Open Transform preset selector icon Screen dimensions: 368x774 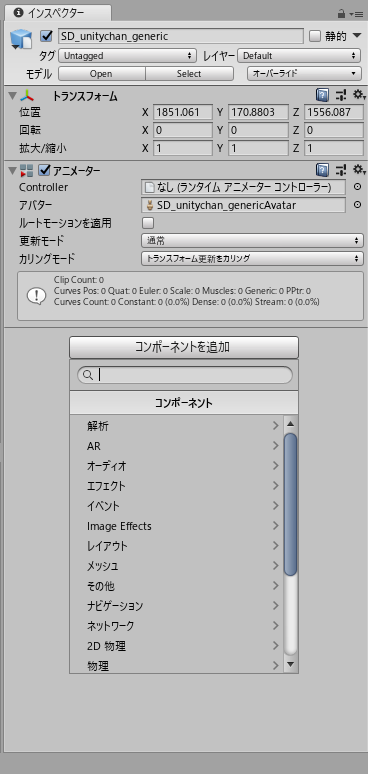[341, 95]
